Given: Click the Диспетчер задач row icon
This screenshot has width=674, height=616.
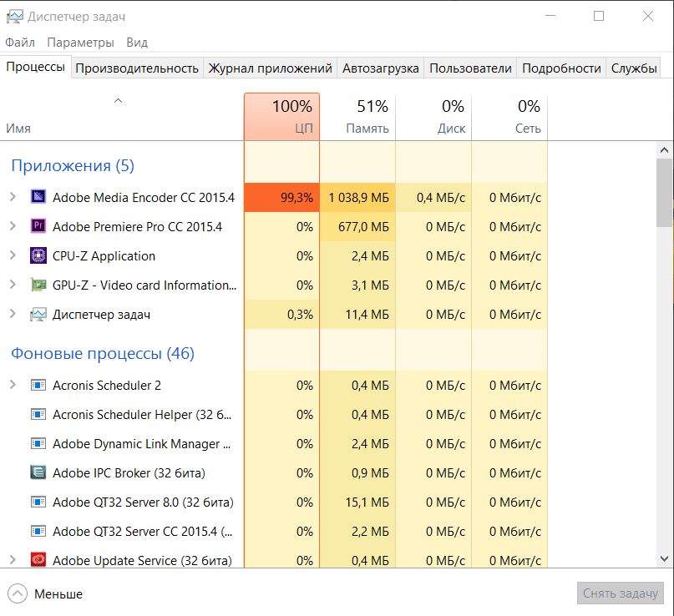Looking at the screenshot, I should click(38, 314).
